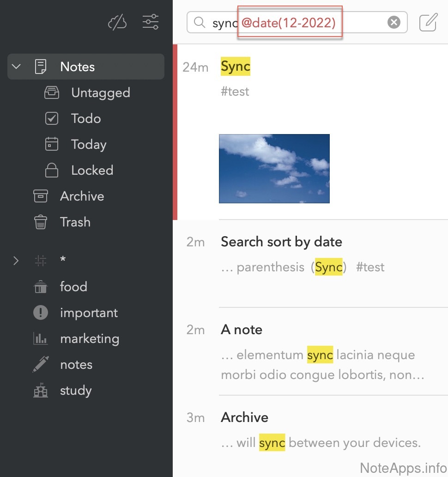This screenshot has width=448, height=477.
Task: Open the 'Search sort by date' note
Action: click(281, 242)
